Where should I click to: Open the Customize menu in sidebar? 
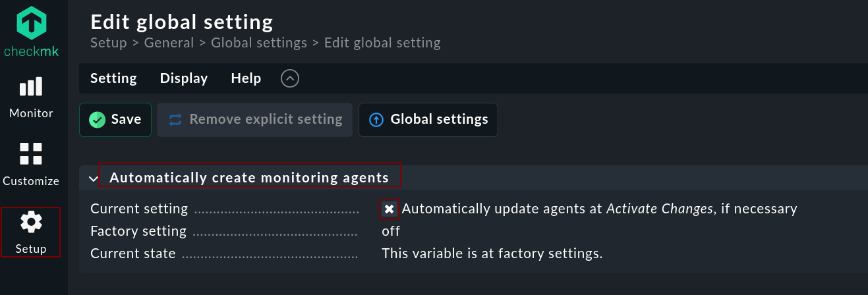pyautogui.click(x=31, y=163)
